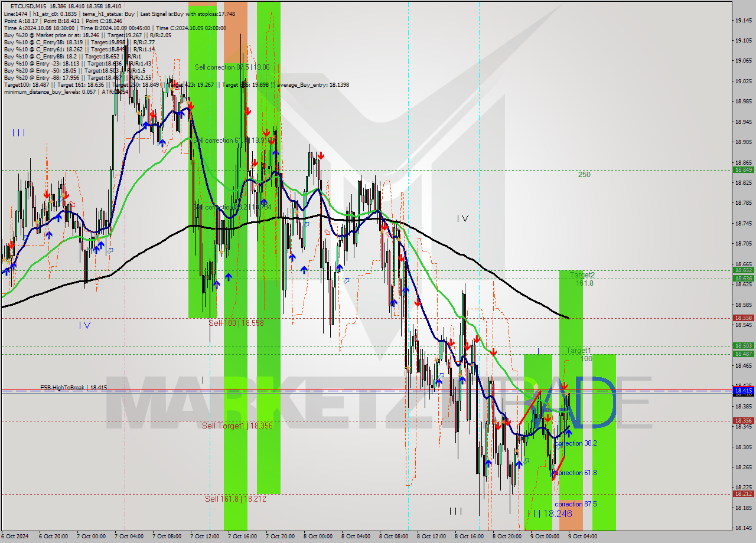Click the '7 Oct 20:00' time axis label
Image resolution: width=756 pixels, height=543 pixels.
(x=279, y=537)
